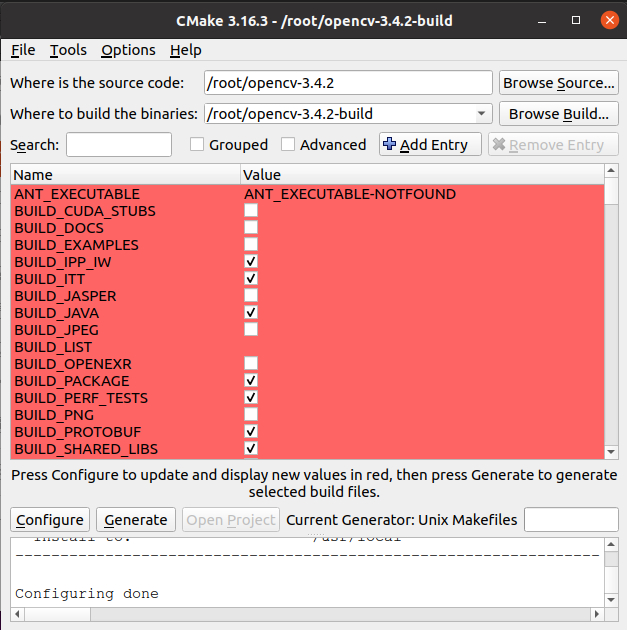Click the cache list scroll down arrow
The width and height of the screenshot is (627, 630).
click(x=611, y=452)
